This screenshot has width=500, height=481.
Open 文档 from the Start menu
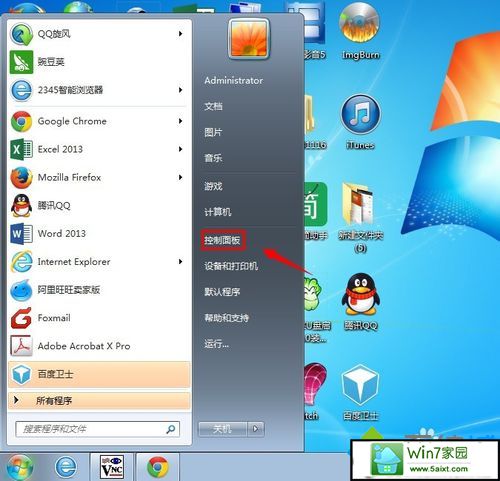pos(213,107)
